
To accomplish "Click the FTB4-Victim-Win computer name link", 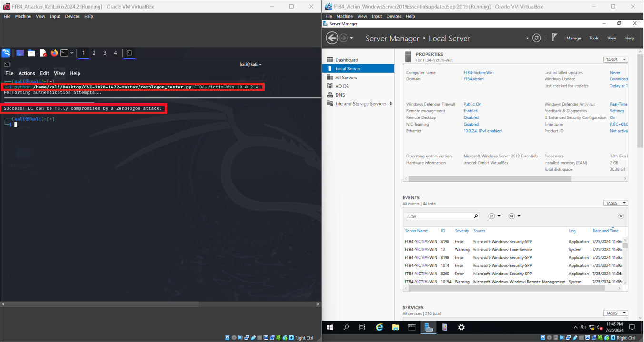I will 478,73.
